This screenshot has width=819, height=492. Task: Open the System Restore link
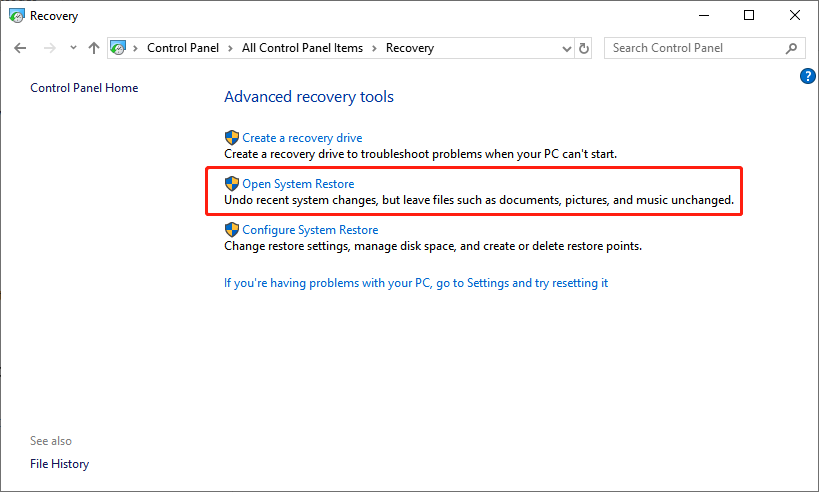click(x=298, y=184)
